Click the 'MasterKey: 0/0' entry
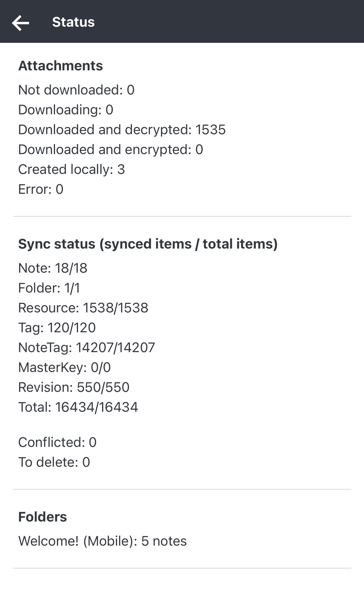 tap(65, 367)
